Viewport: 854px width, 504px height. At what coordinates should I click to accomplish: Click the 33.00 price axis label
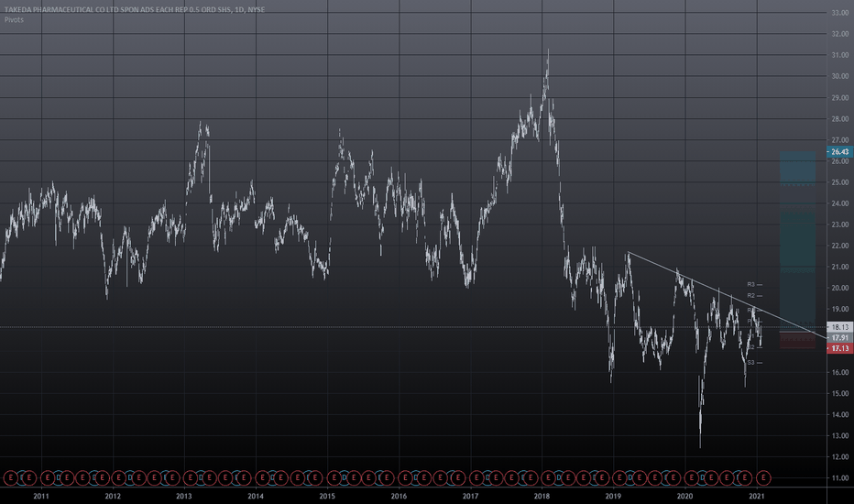tap(840, 13)
